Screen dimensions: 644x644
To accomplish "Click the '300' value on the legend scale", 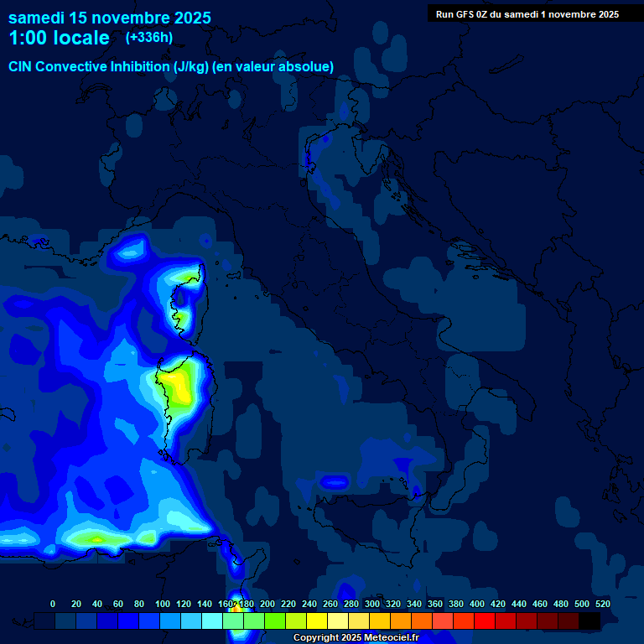I will coord(371,604).
